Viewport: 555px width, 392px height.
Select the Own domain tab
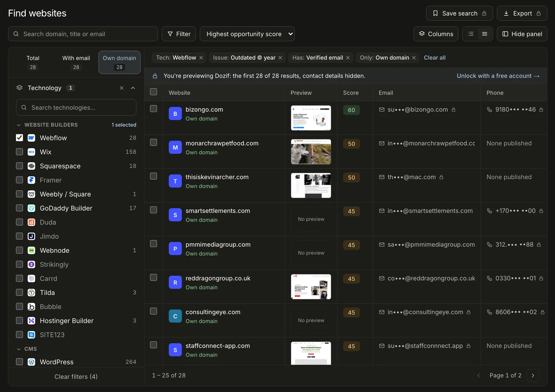119,62
